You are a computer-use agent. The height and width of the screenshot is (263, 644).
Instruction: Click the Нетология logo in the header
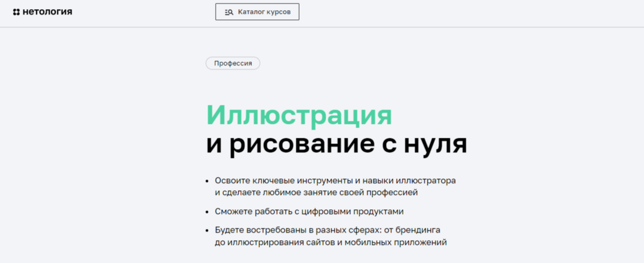click(42, 11)
